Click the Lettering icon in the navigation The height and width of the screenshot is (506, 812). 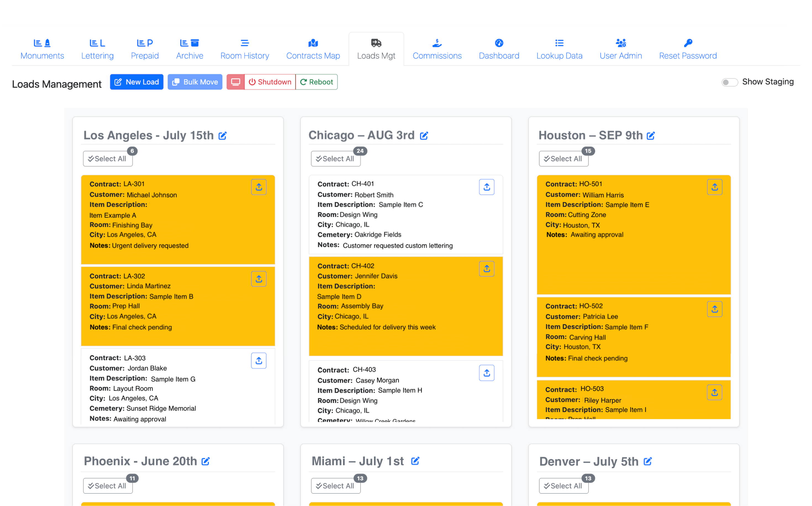[x=97, y=43]
